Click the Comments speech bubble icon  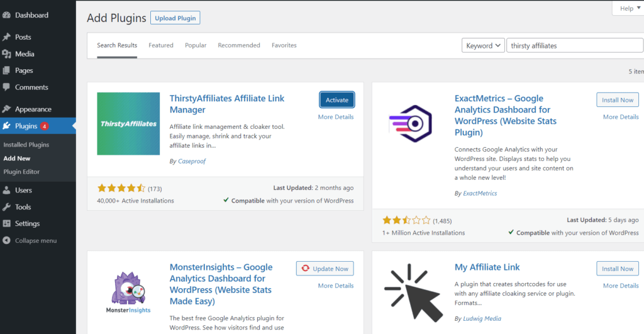(6, 87)
